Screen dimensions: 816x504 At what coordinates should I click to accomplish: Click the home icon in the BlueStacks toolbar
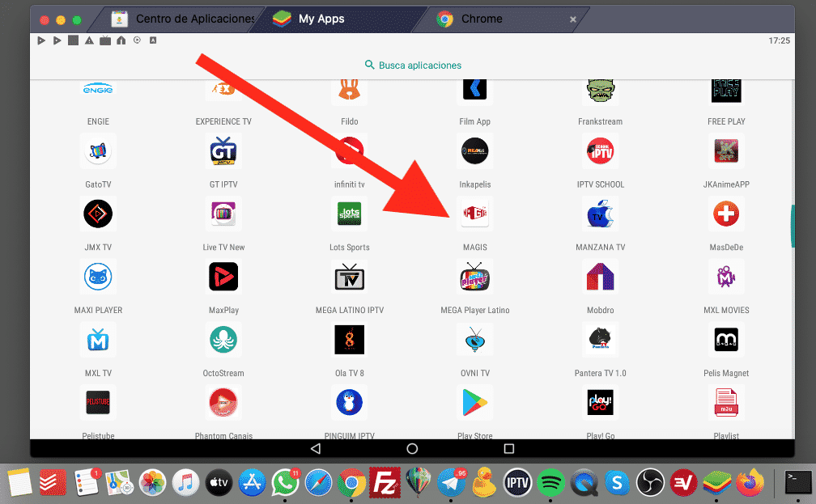122,40
